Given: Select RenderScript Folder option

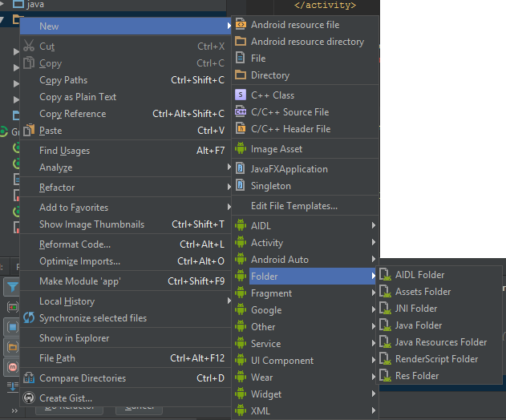Looking at the screenshot, I should pyautogui.click(x=439, y=358).
